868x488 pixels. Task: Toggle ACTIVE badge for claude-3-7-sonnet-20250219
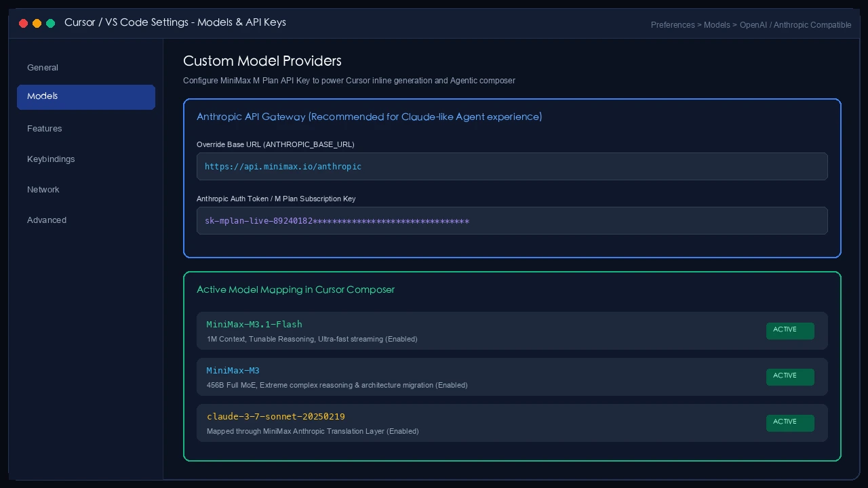tap(790, 422)
